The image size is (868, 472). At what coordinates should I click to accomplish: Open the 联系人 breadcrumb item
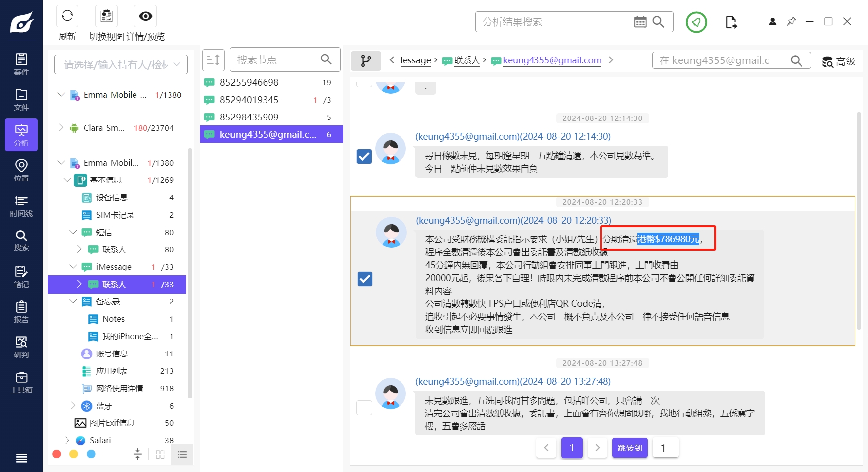point(467,60)
